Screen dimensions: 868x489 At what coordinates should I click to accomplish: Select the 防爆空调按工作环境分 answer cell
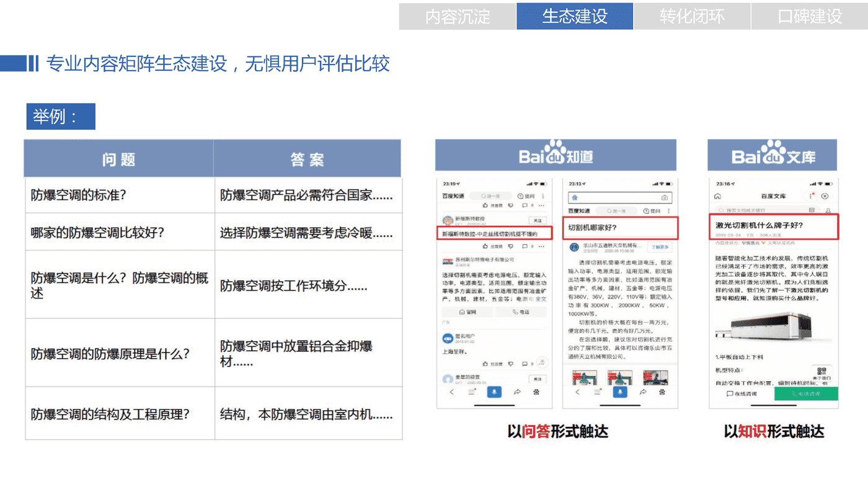[309, 285]
